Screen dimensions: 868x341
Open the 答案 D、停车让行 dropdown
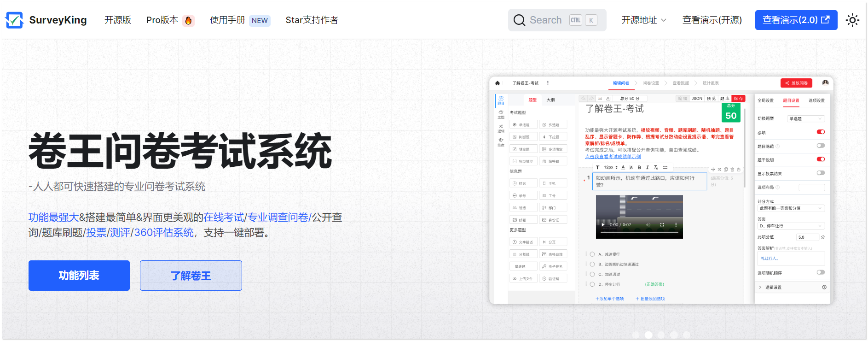pyautogui.click(x=791, y=226)
